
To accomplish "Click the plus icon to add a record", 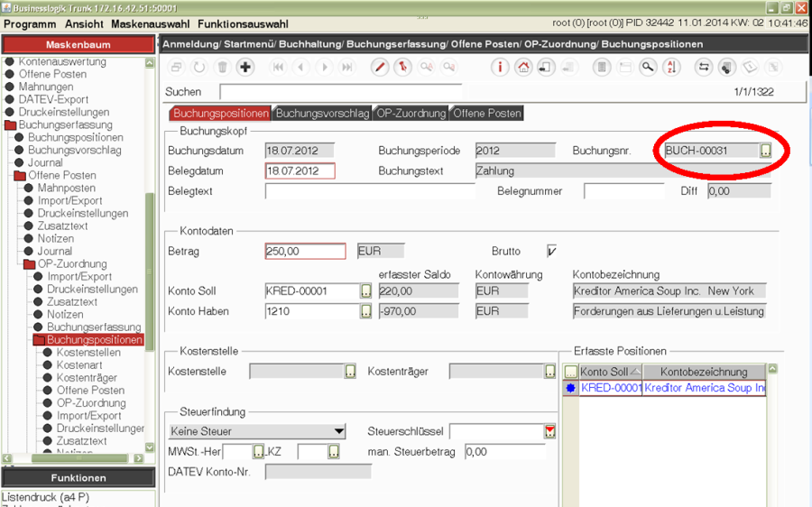I will pyautogui.click(x=245, y=67).
